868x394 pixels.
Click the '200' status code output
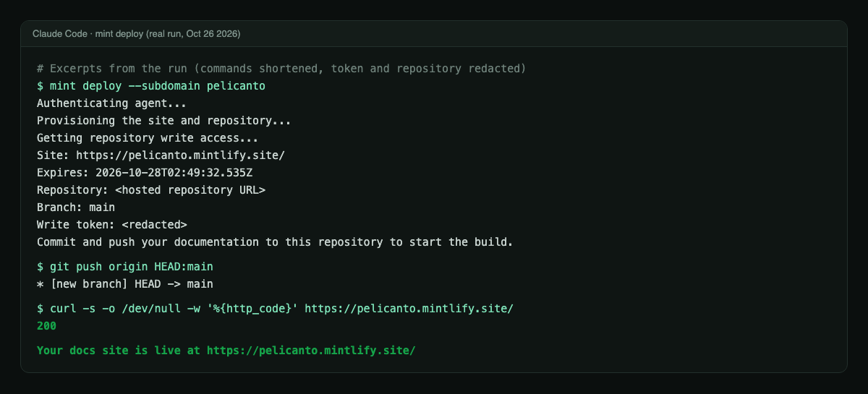coord(46,326)
